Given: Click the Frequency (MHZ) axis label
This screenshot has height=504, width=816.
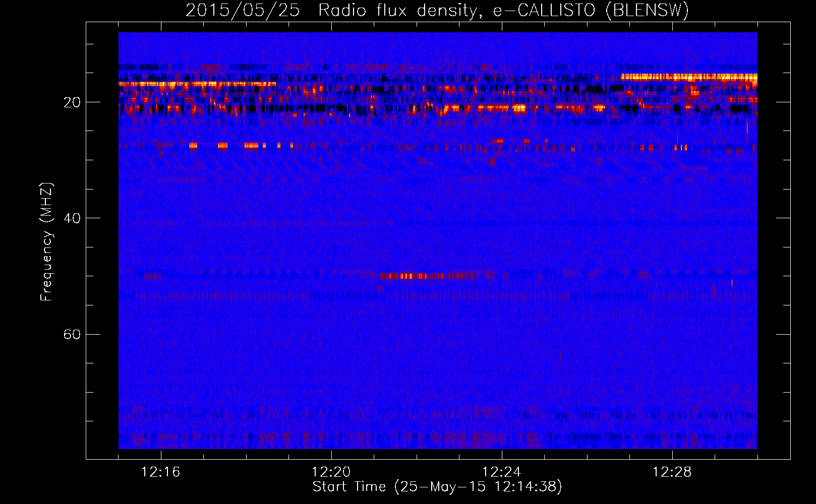Looking at the screenshot, I should [x=46, y=242].
